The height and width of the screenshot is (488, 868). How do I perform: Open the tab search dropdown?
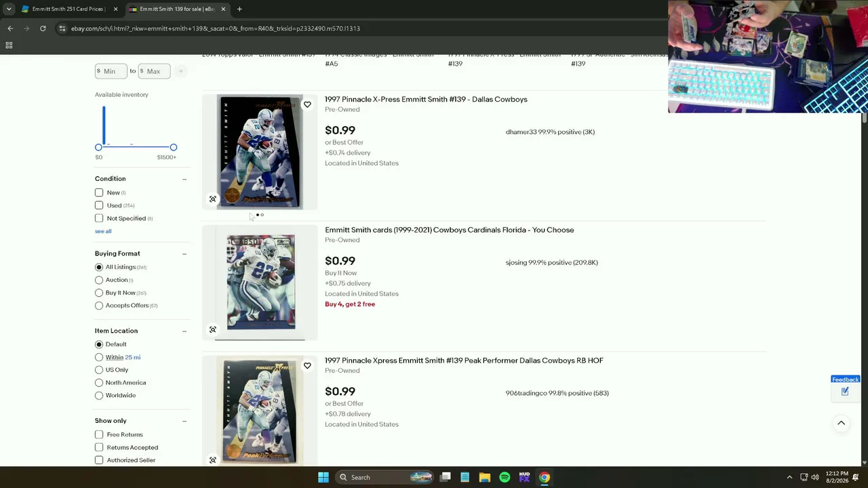coord(8,9)
